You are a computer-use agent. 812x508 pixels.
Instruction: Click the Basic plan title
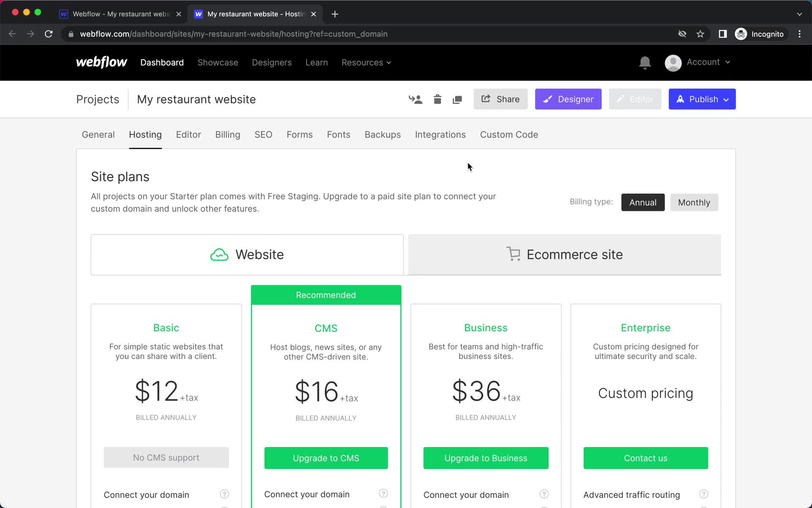pyautogui.click(x=166, y=328)
